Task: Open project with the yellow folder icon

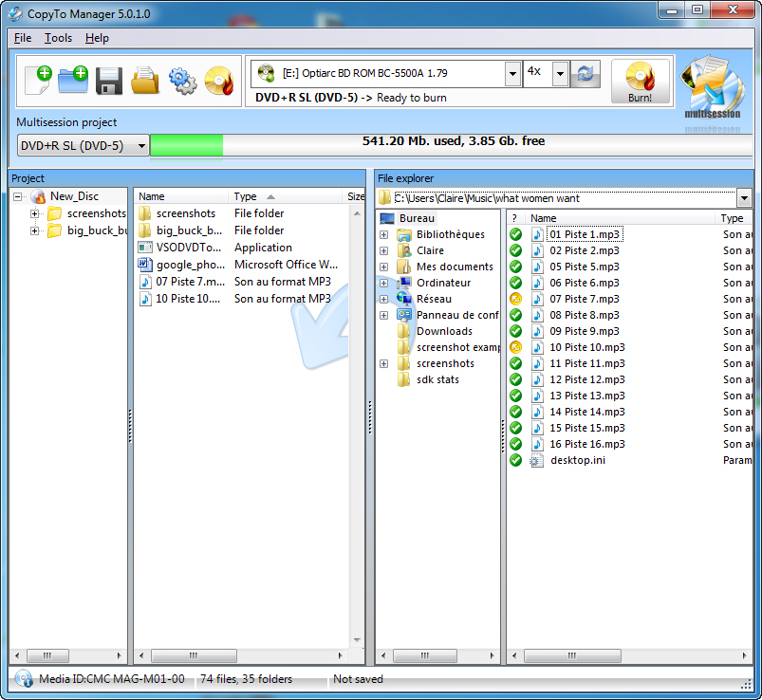Action: point(144,81)
